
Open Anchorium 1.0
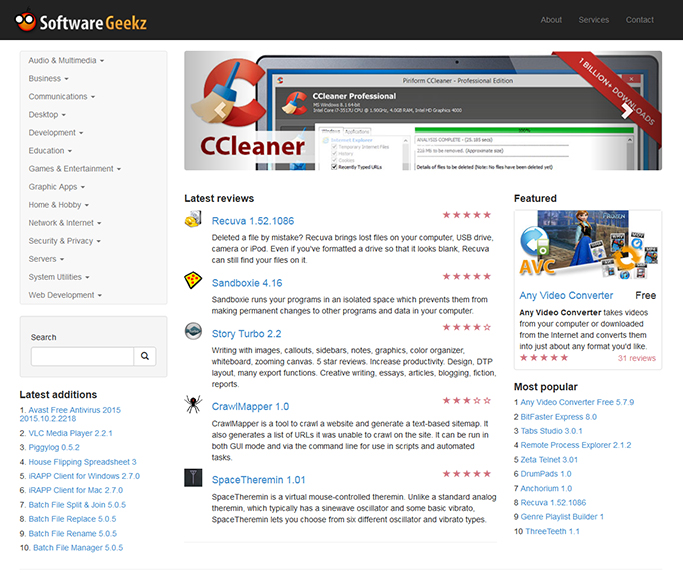[x=546, y=488]
